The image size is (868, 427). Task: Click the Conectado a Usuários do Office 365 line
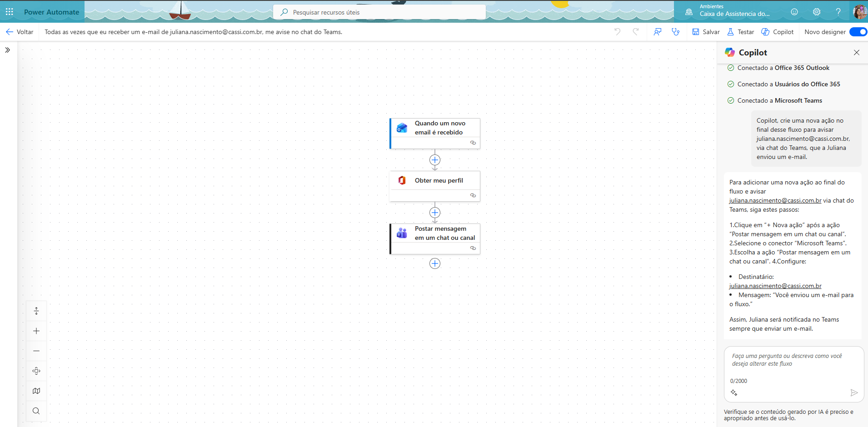pos(789,84)
